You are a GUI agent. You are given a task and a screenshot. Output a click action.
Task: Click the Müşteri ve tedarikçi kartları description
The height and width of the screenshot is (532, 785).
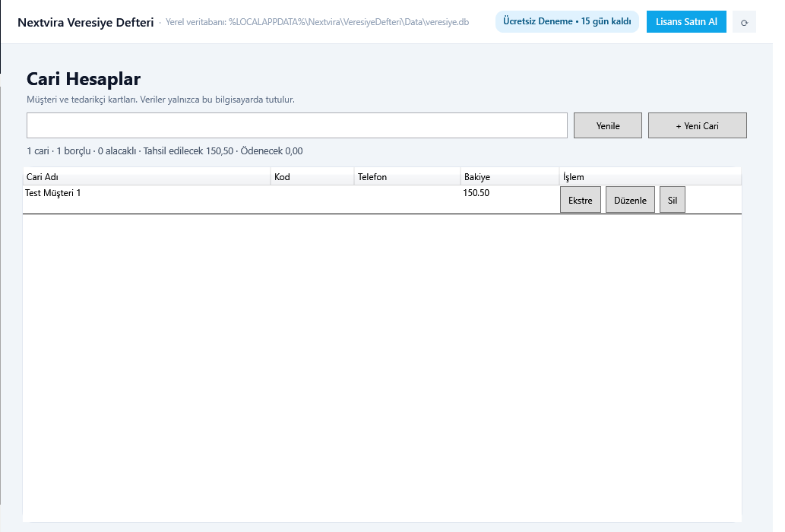click(x=160, y=100)
